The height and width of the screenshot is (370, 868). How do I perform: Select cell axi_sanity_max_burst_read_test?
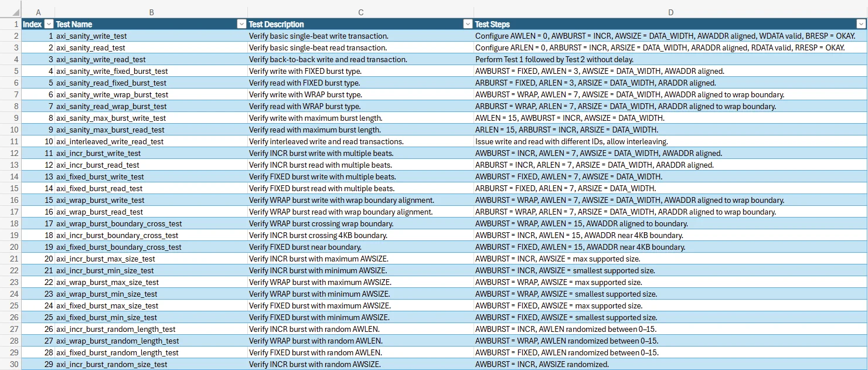151,130
